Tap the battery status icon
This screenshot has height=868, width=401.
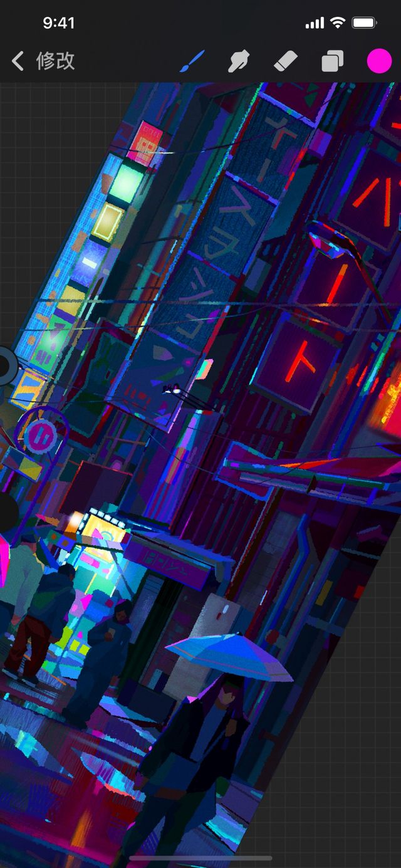click(364, 23)
